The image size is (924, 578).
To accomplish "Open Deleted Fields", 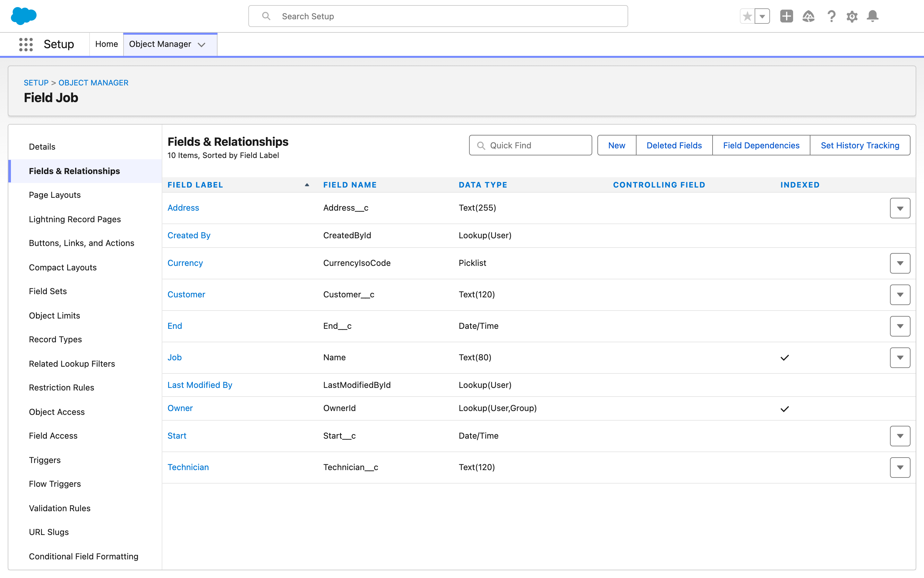I will click(x=674, y=145).
